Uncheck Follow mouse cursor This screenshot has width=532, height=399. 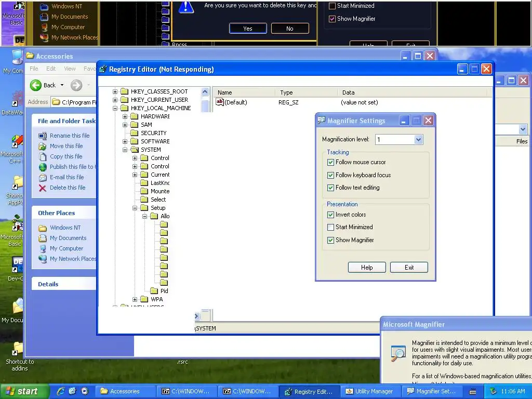[x=330, y=162]
